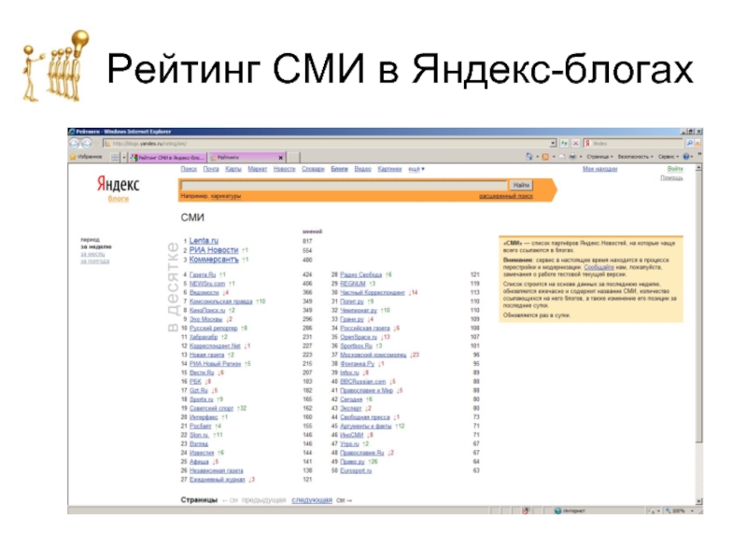Click the Refresh button beside address bar
Image resolution: width=747 pixels, height=560 pixels.
tap(565, 143)
